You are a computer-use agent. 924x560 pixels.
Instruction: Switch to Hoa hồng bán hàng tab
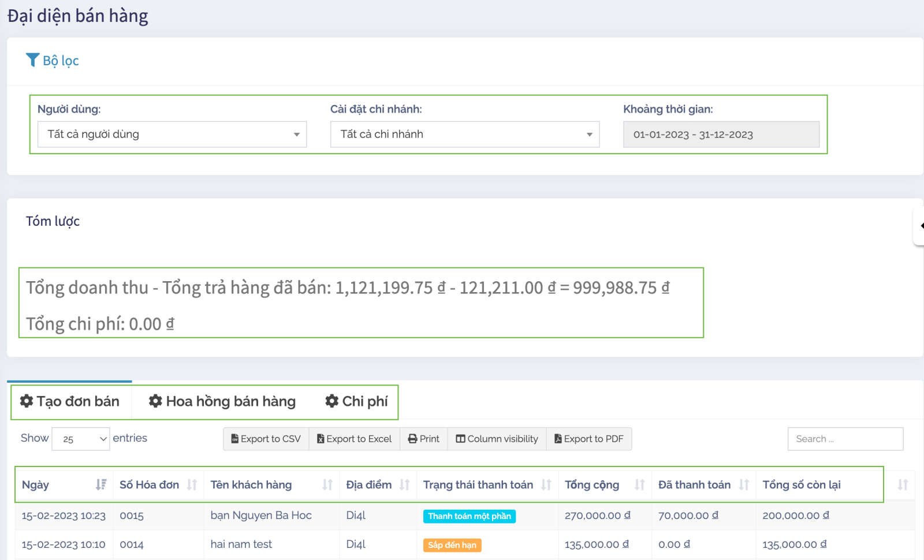pos(222,401)
